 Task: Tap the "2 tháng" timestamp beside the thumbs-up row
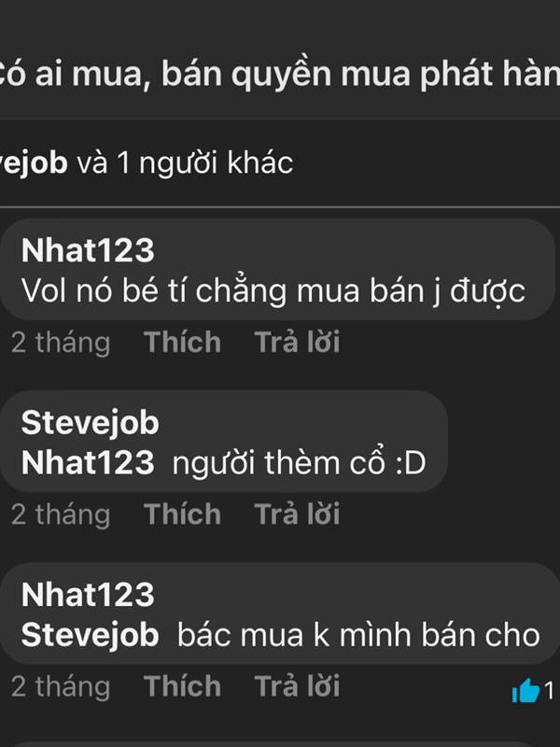coord(61,687)
